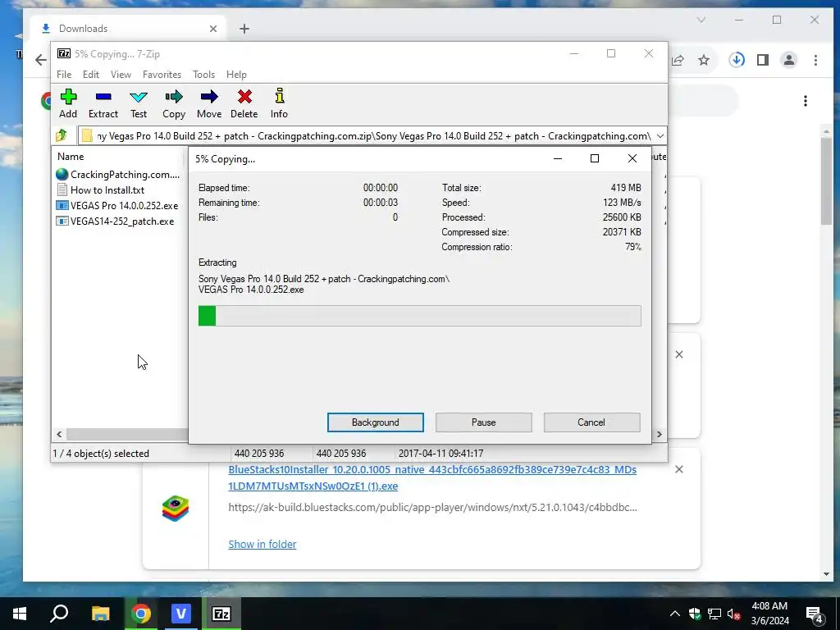Screen dimensions: 840x630
Task: Select VEGAS14-252_patch.exe file
Action: coord(115,221)
